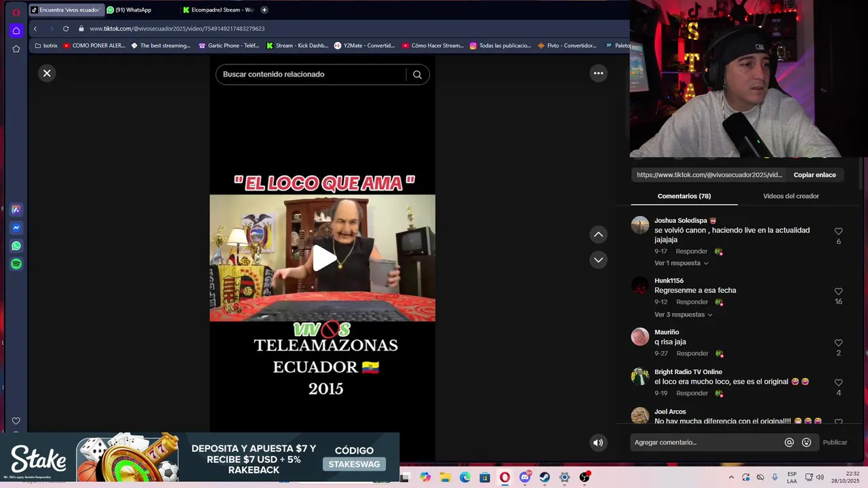Image resolution: width=868 pixels, height=488 pixels.
Task: Click the @ mention icon
Action: tap(789, 443)
